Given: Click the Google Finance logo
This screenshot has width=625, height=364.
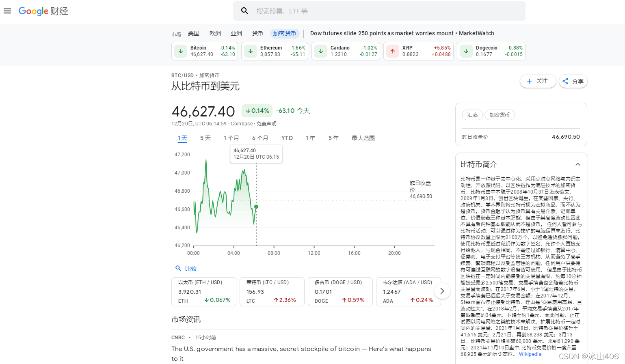Looking at the screenshot, I should [43, 11].
